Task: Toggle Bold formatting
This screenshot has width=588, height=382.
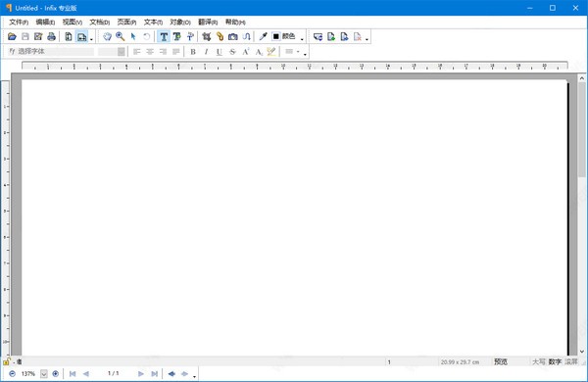Action: [193, 52]
